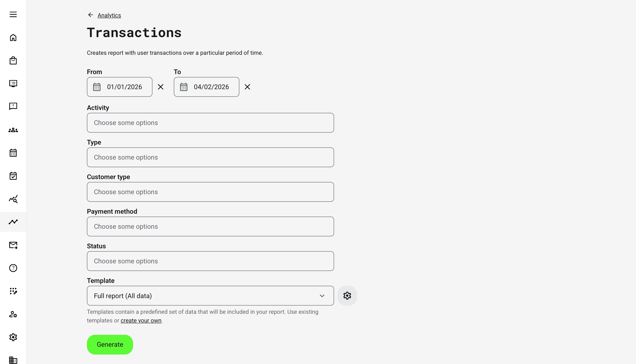Viewport: 636px width, 364px height.
Task: Open template settings via gear button
Action: (347, 295)
